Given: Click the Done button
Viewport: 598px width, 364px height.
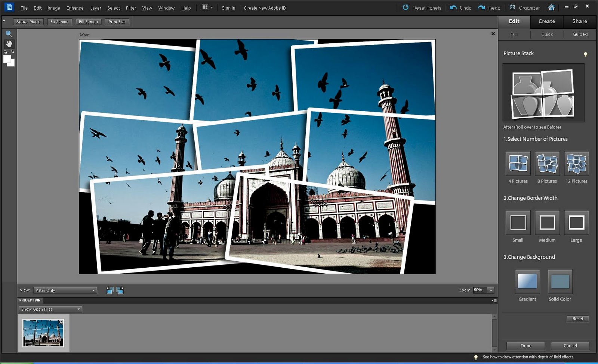Looking at the screenshot, I should (525, 346).
